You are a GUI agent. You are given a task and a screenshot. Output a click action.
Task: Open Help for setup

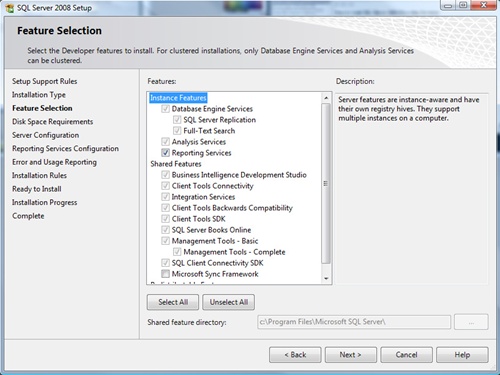(x=462, y=355)
